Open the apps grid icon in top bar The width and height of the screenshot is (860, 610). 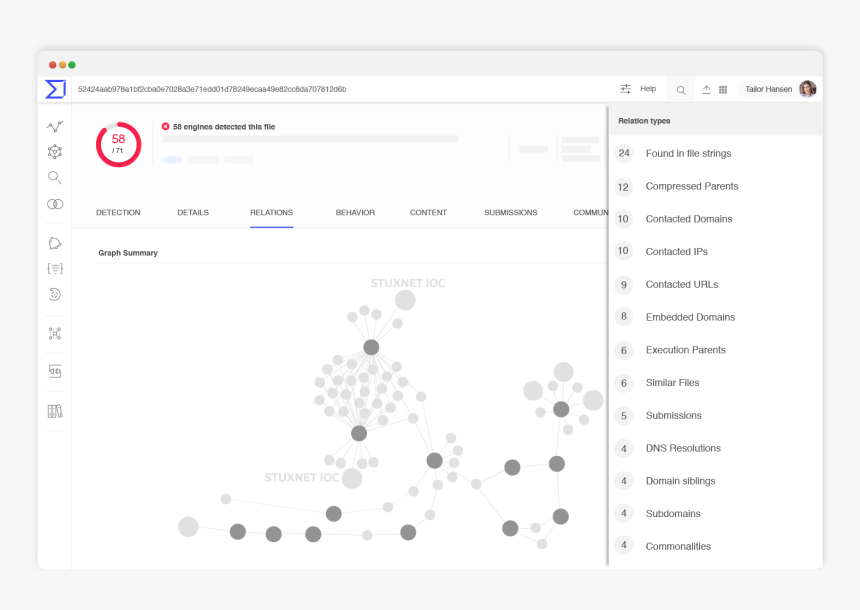pyautogui.click(x=723, y=89)
